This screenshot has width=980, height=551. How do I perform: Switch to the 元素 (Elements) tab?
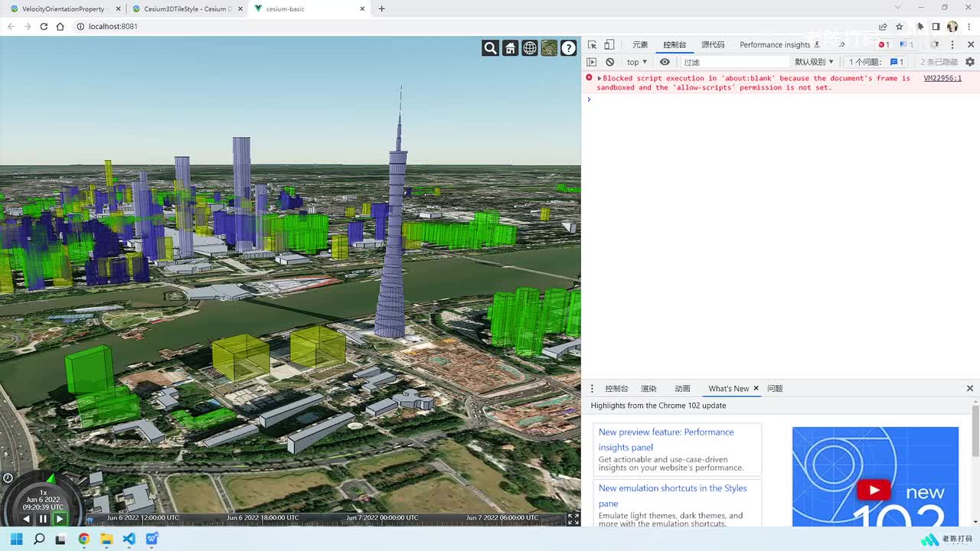[640, 45]
